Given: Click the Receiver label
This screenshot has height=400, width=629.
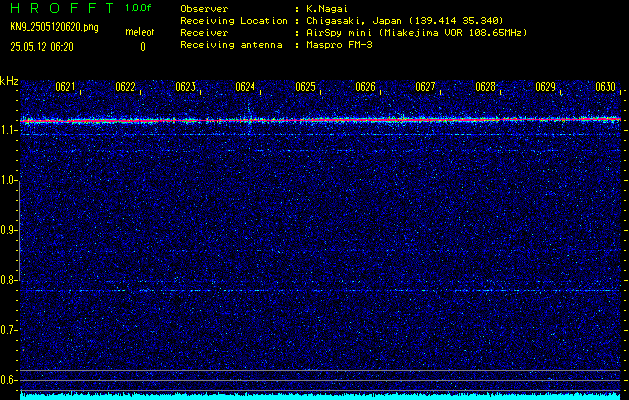Looking at the screenshot, I should coord(204,32).
